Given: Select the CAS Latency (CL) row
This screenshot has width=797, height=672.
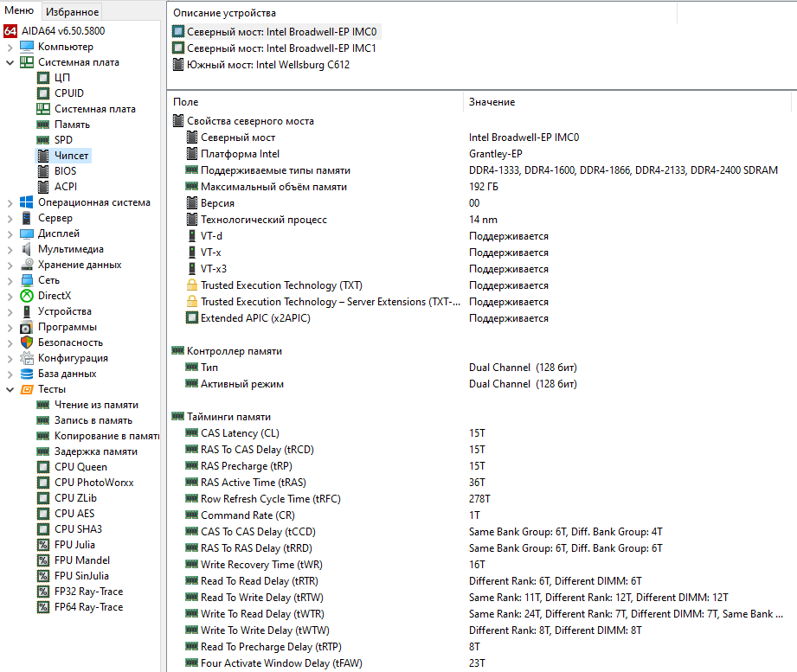Looking at the screenshot, I should click(x=481, y=433).
